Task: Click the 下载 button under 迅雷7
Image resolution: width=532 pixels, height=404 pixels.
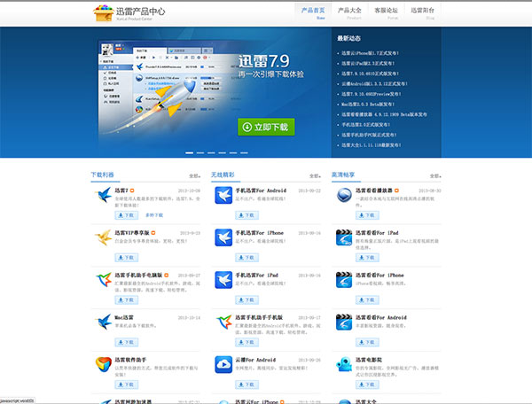Action: tap(127, 215)
